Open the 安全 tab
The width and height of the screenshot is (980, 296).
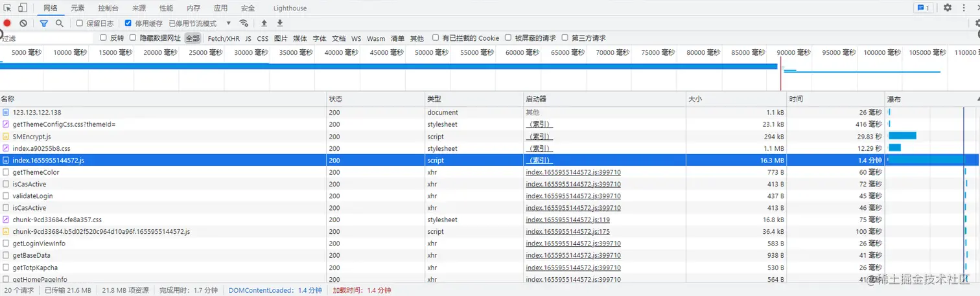[248, 8]
